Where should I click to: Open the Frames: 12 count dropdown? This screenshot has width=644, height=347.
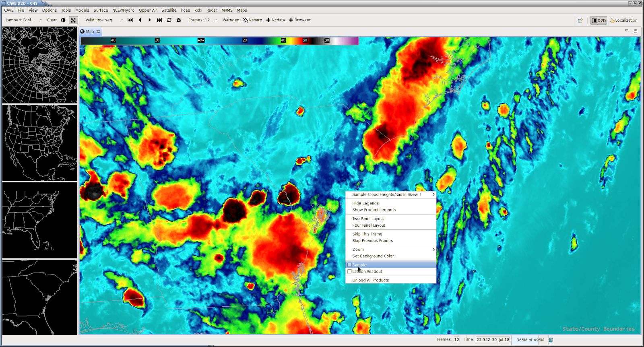point(202,20)
